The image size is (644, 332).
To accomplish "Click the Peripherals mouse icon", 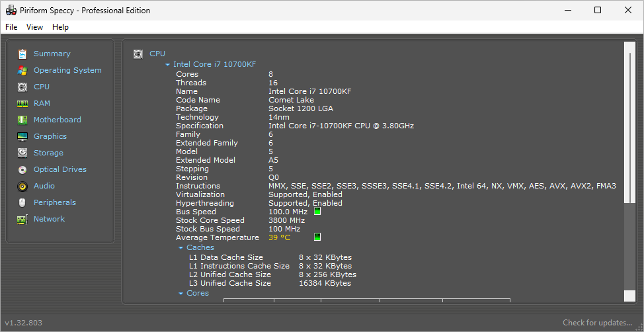I will tap(22, 202).
